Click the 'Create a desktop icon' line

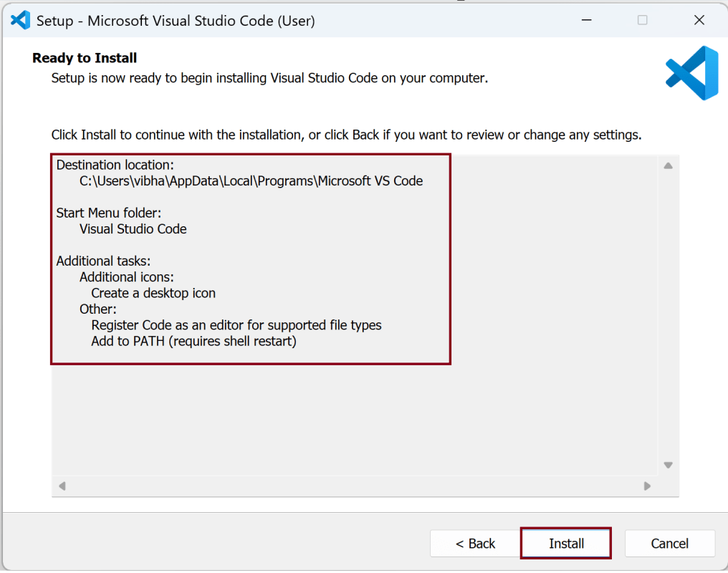153,293
